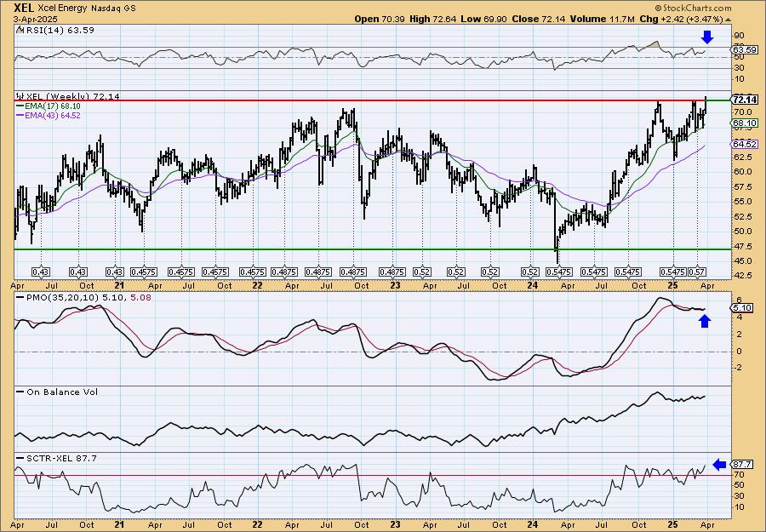
Task: Click the 64.52 EMA tag on right axis
Action: click(x=745, y=144)
